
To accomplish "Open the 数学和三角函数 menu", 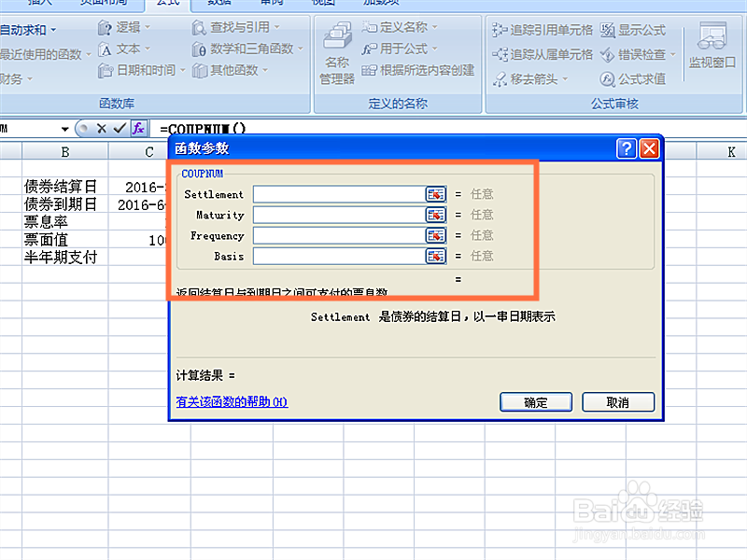I will pyautogui.click(x=247, y=49).
